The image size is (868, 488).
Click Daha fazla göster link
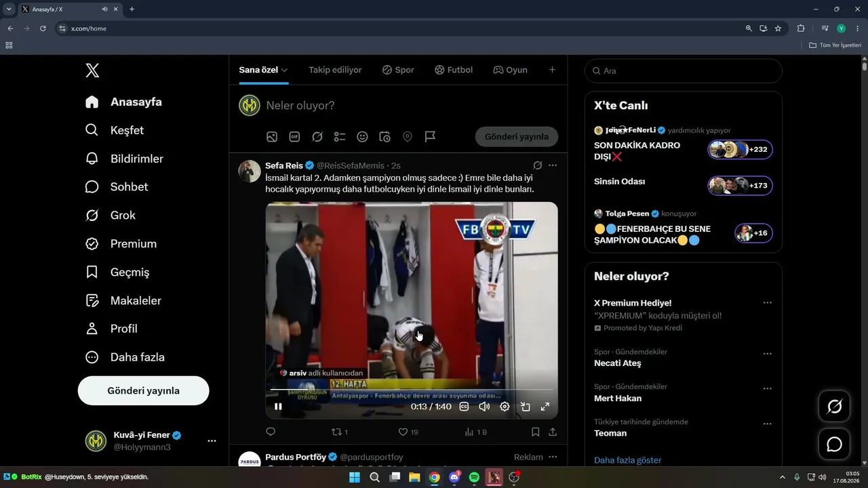(627, 460)
